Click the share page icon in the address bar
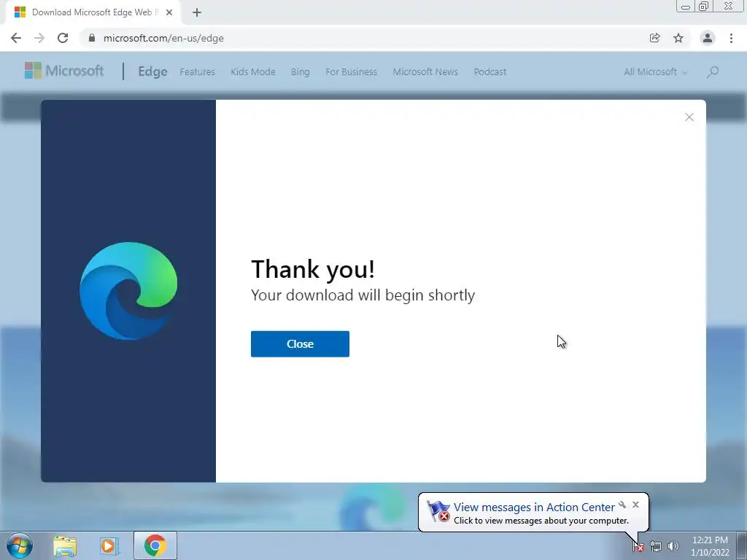This screenshot has width=747, height=560. [655, 38]
